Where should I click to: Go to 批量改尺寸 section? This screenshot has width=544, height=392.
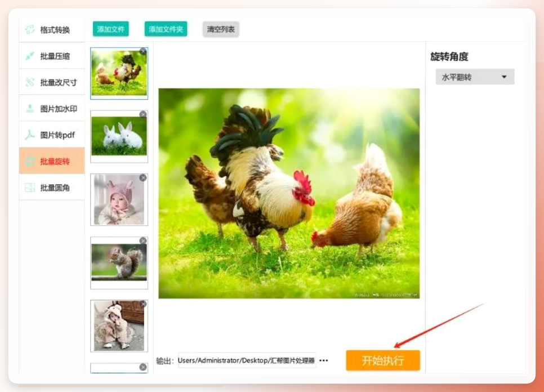[x=52, y=82]
